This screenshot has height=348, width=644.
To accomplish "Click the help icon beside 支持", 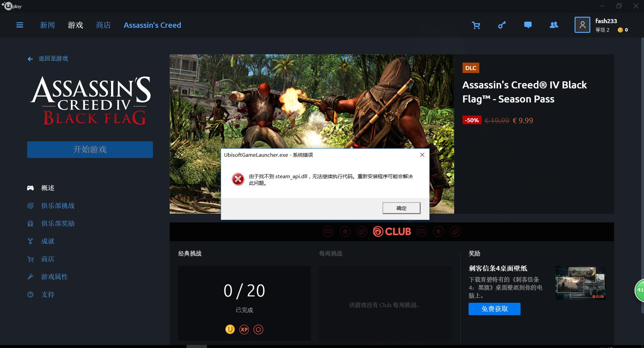I will (30, 294).
